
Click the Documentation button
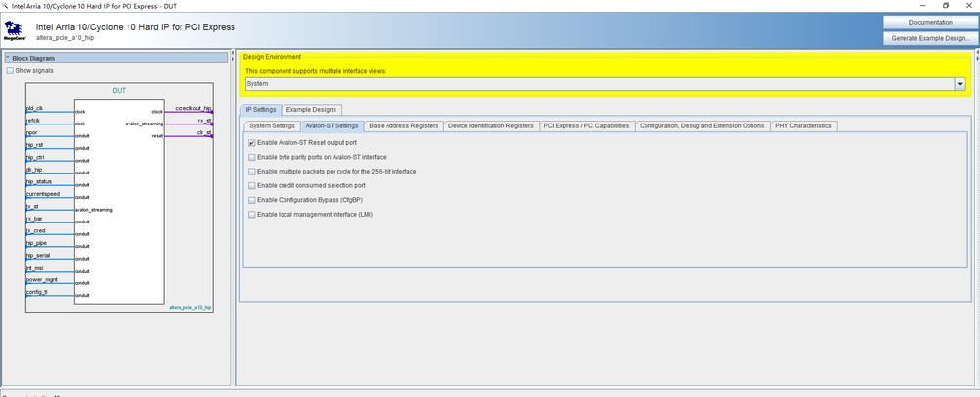(x=930, y=23)
